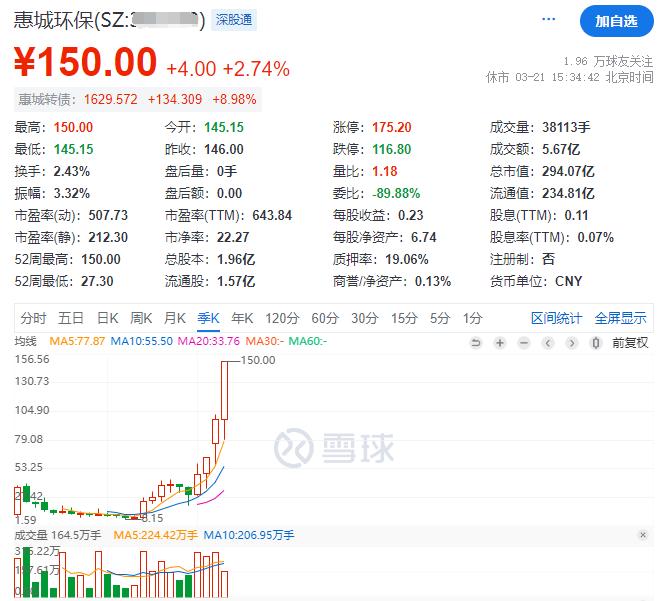Screen dimensions: 661x601
Task: Add stock with 加自选 button
Action: (616, 21)
